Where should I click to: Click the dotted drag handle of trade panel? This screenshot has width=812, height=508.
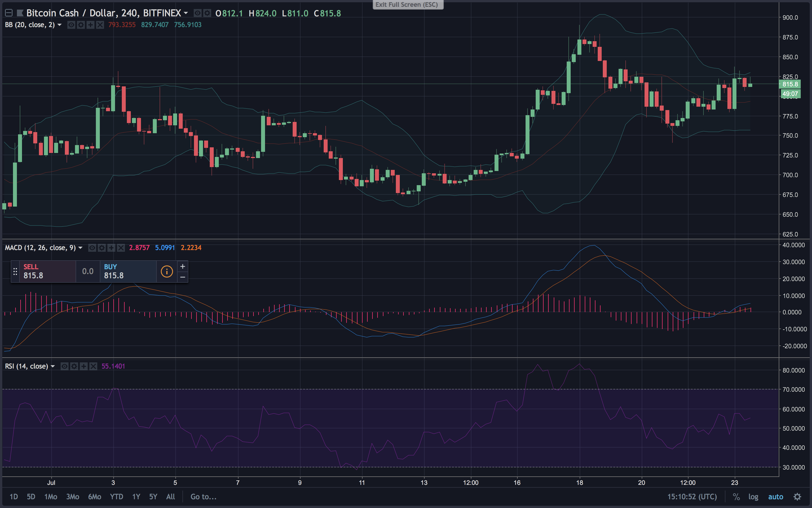[x=15, y=271]
